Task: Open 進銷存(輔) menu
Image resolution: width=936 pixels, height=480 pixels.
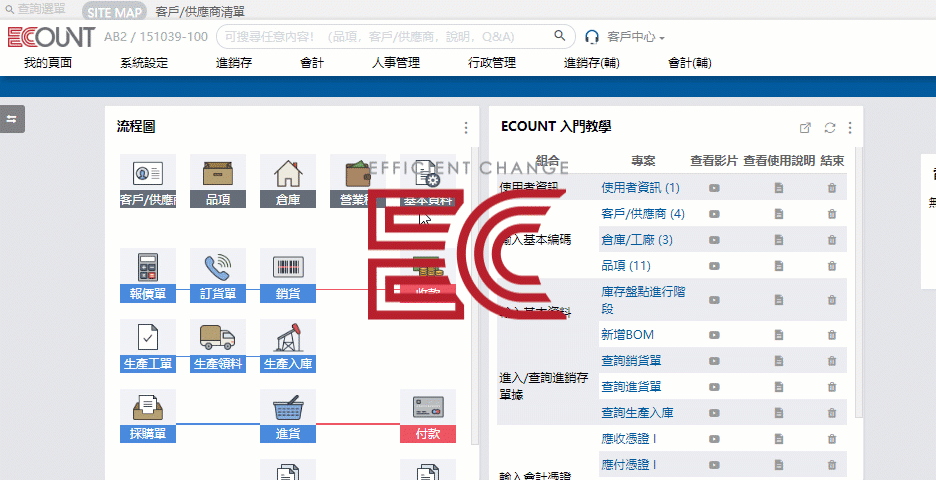Action: click(592, 63)
